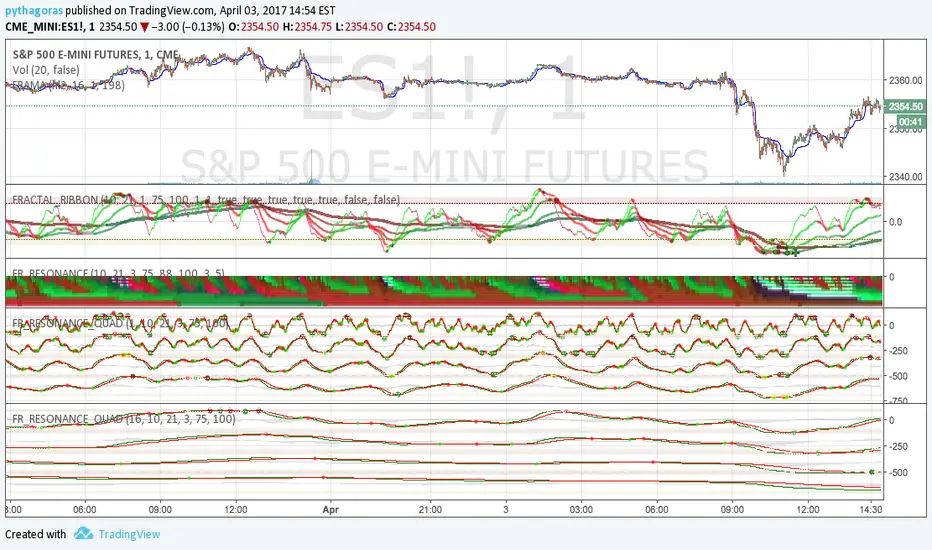Screen dimensions: 932x550
Task: Click the 03:00 time axis label
Action: [x=581, y=510]
